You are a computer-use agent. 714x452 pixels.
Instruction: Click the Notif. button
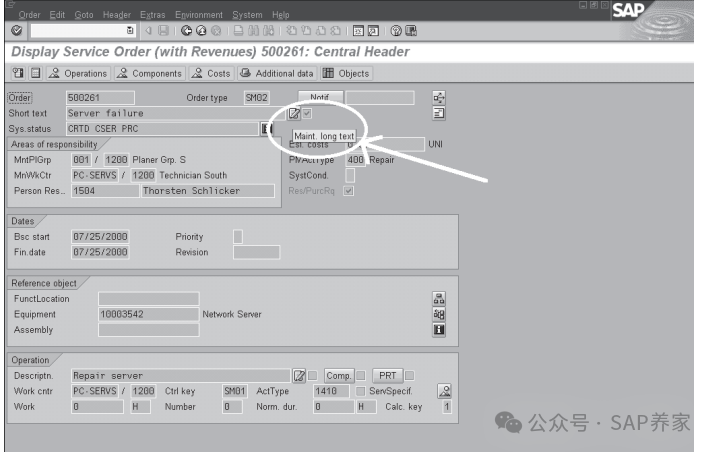[x=320, y=97]
